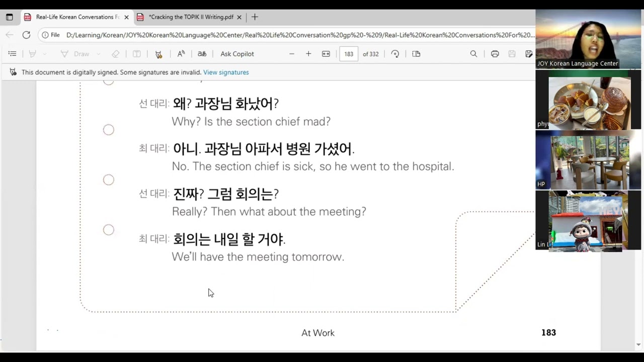Click 'Really? Then what about the meeting?'
The height and width of the screenshot is (362, 644).
269,212
